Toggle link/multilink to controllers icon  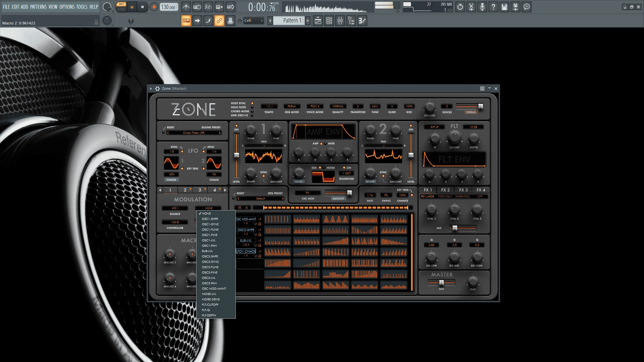(219, 21)
